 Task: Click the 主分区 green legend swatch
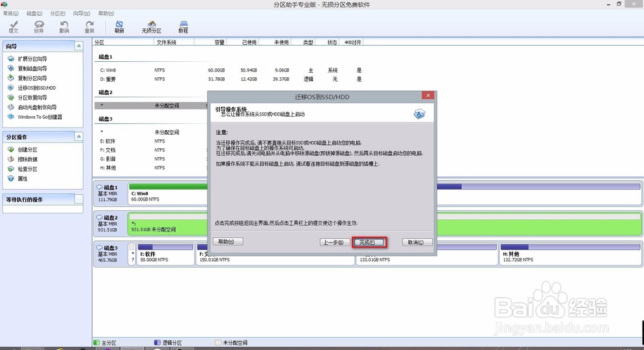[97, 343]
